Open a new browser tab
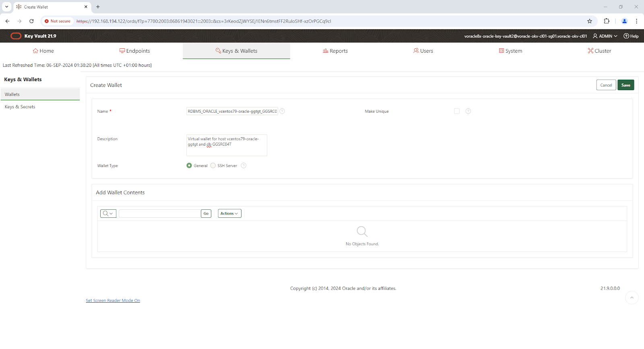 tap(98, 7)
